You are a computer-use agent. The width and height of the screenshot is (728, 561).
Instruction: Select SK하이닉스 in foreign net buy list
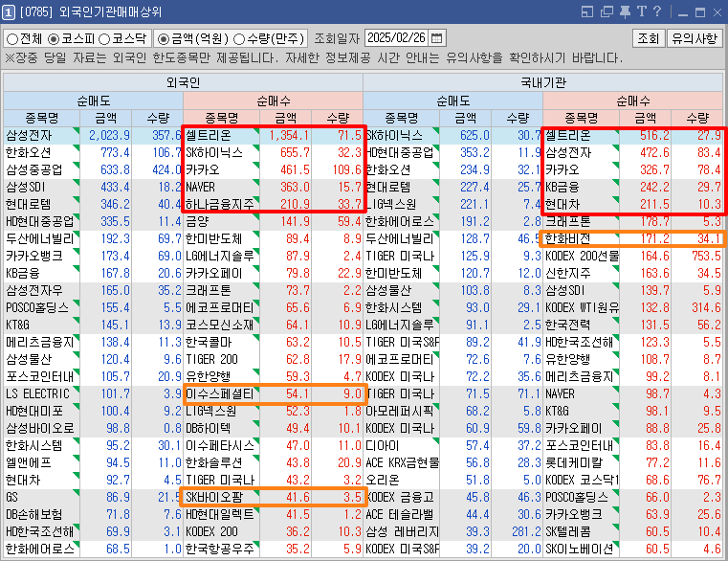(214, 152)
